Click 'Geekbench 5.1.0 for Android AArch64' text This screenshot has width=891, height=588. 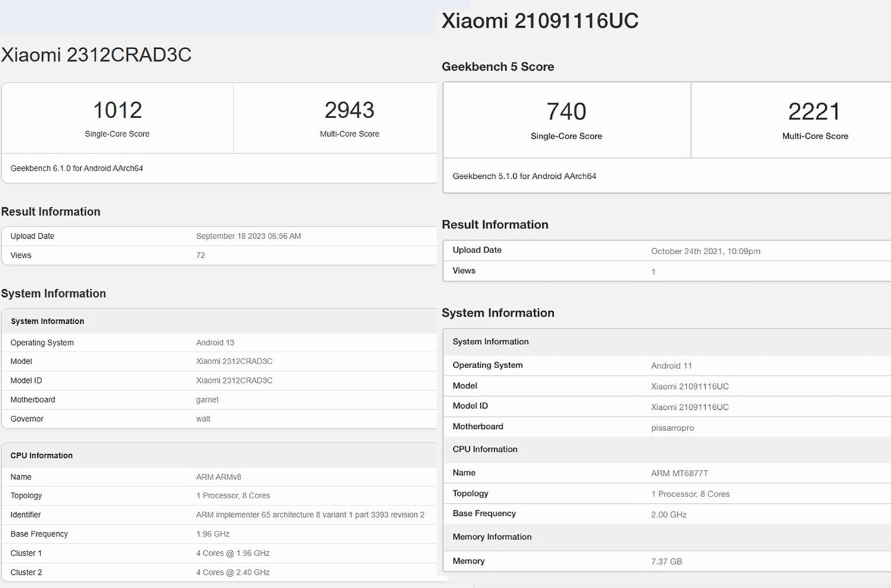[525, 176]
